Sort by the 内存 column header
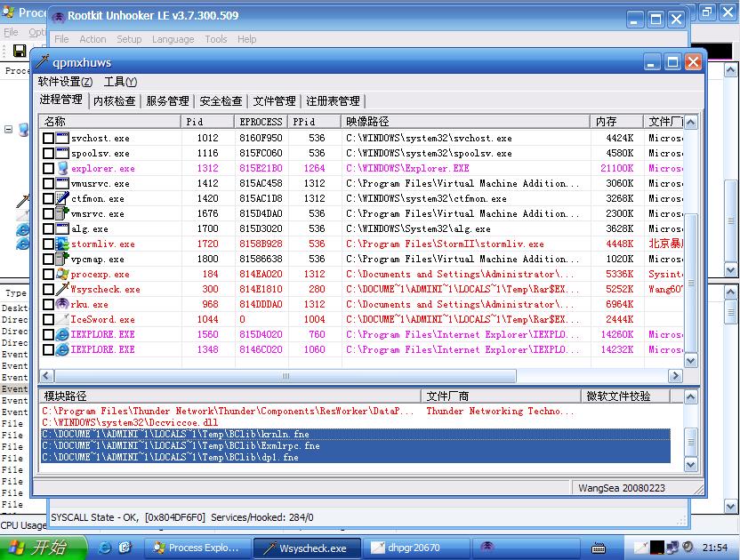This screenshot has width=740, height=560. (x=616, y=122)
